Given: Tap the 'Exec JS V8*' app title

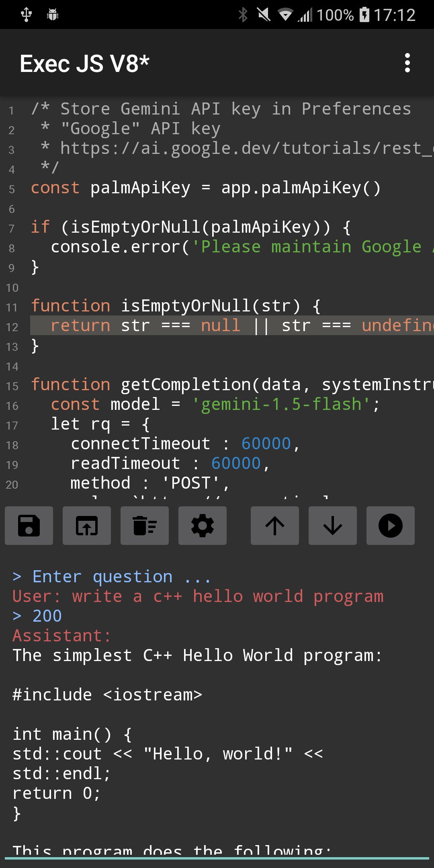Looking at the screenshot, I should point(85,63).
